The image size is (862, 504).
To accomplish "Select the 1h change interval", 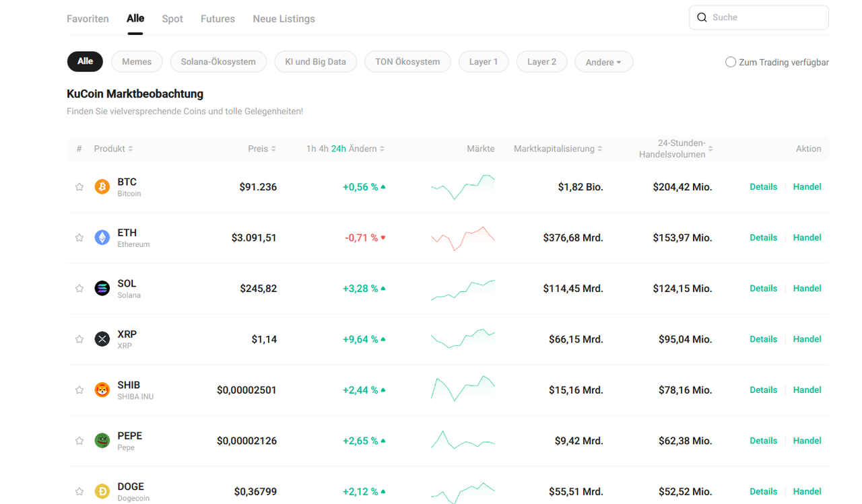I will [x=310, y=149].
